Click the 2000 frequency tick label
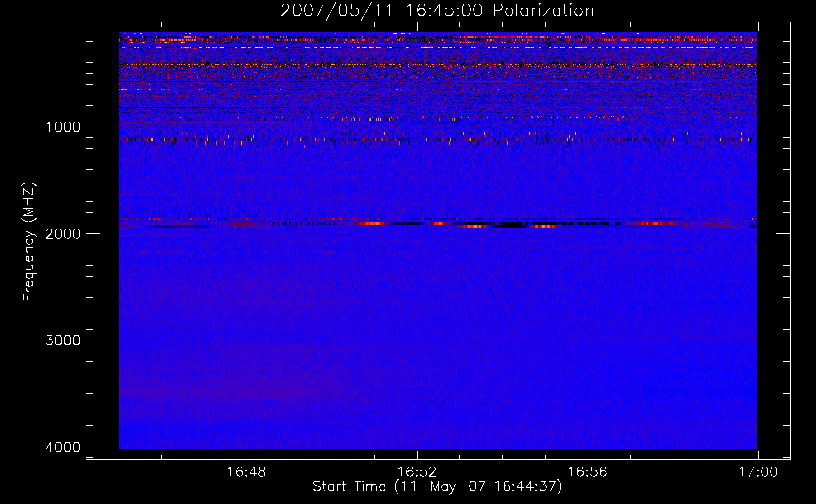The height and width of the screenshot is (504, 816). (63, 234)
